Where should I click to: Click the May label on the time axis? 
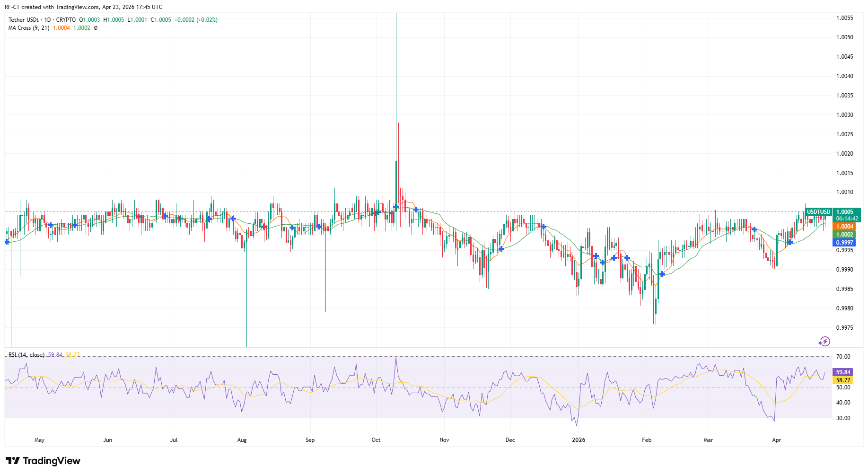click(40, 440)
